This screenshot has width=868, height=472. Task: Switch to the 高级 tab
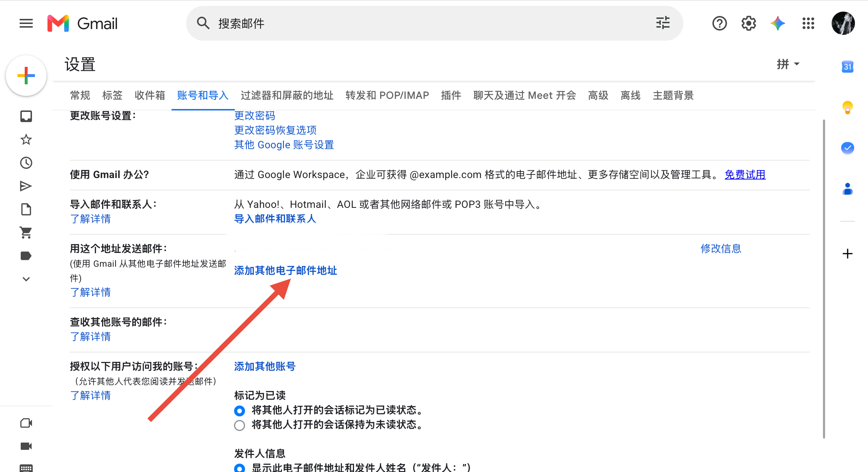598,95
